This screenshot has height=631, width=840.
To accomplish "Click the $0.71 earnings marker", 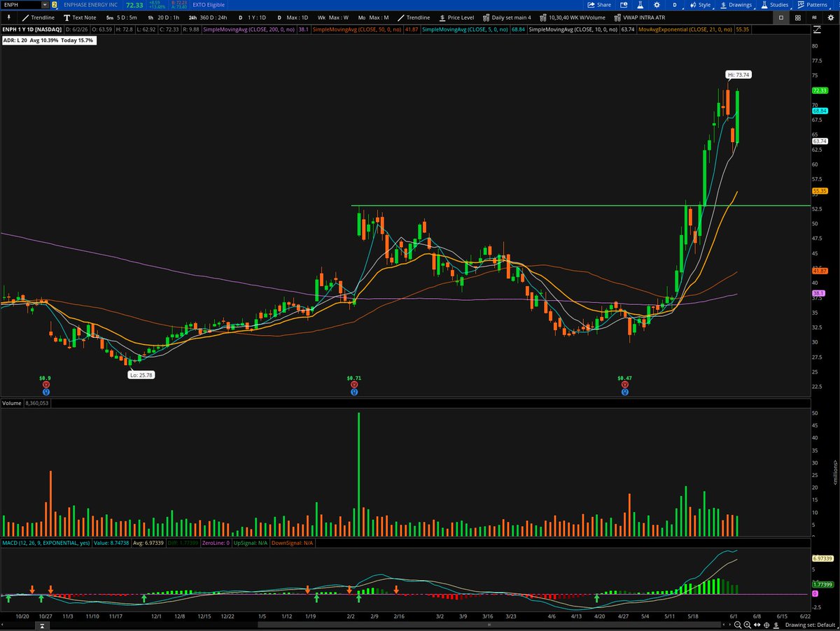I will click(353, 378).
